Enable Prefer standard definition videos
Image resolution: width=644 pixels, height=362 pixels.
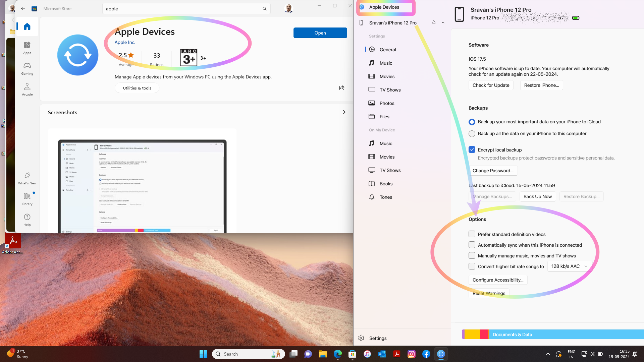[x=472, y=234]
